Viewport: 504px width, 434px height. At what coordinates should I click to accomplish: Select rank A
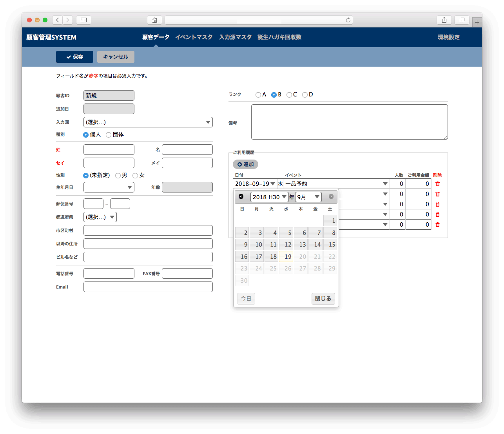[258, 94]
